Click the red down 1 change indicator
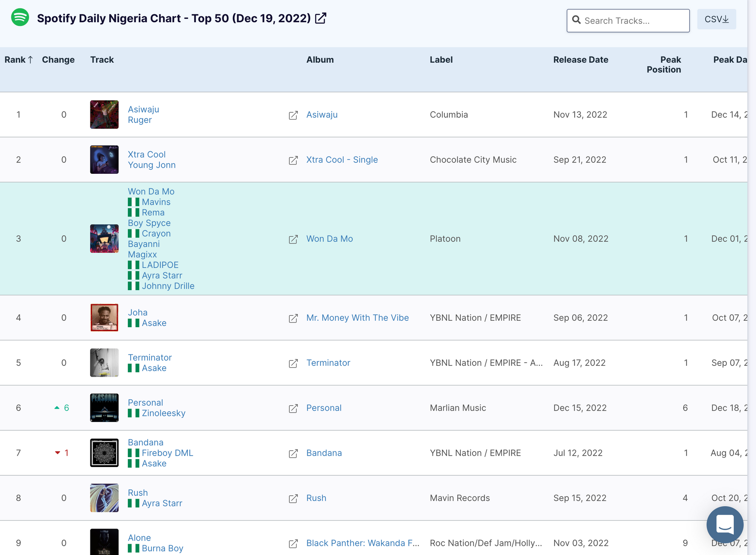 click(62, 453)
